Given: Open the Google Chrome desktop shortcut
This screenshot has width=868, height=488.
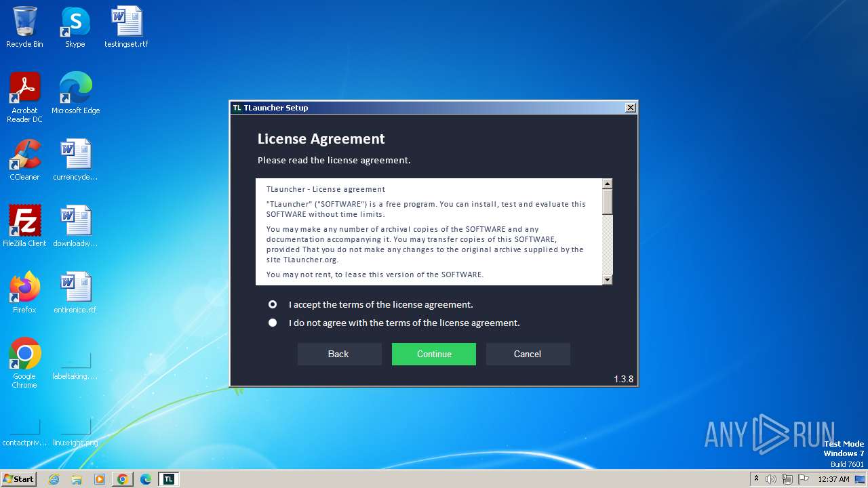Looking at the screenshot, I should point(24,363).
